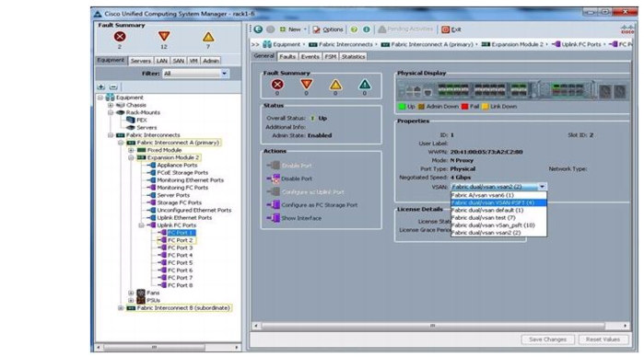Click the Disable Port action
Viewport: 644px width, 357px height.
(289, 178)
